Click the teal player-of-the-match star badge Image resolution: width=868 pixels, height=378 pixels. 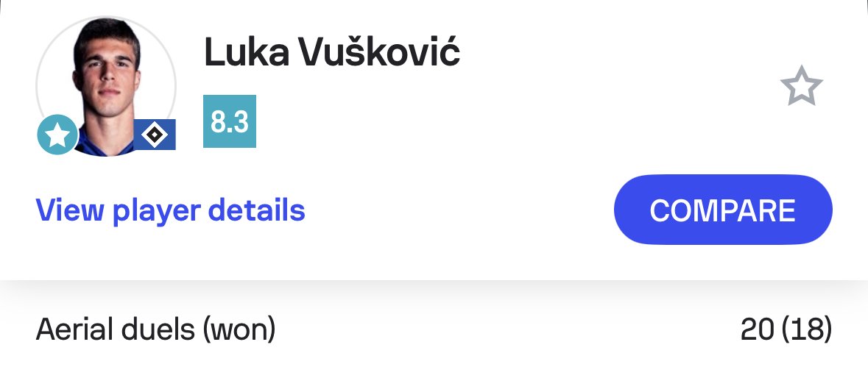coord(57,135)
